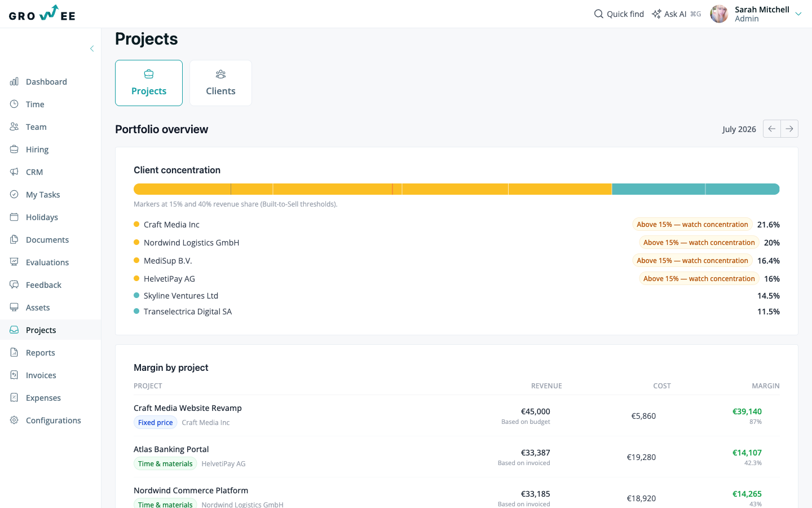The image size is (812, 508).
Task: Click the CRM megaphone icon
Action: point(14,172)
